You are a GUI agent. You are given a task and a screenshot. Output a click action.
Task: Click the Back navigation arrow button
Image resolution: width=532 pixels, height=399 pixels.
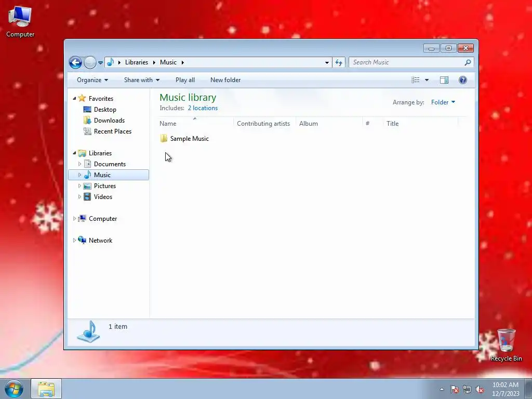point(75,62)
